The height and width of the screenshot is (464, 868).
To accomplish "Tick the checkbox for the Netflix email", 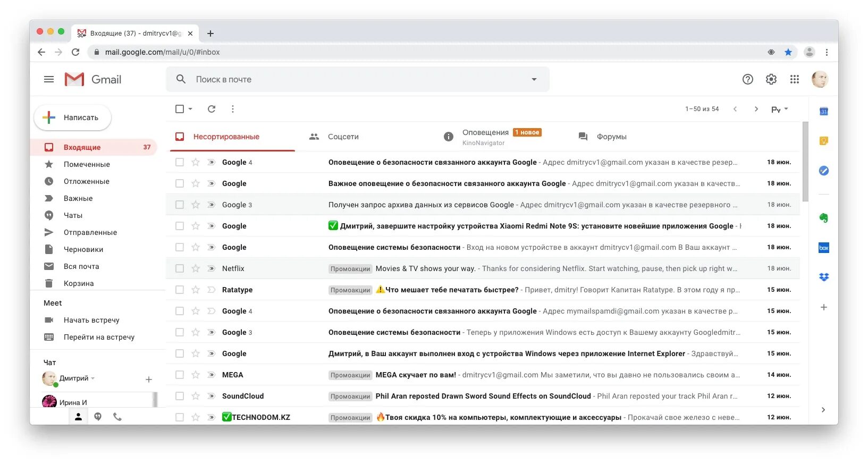I will (x=180, y=268).
